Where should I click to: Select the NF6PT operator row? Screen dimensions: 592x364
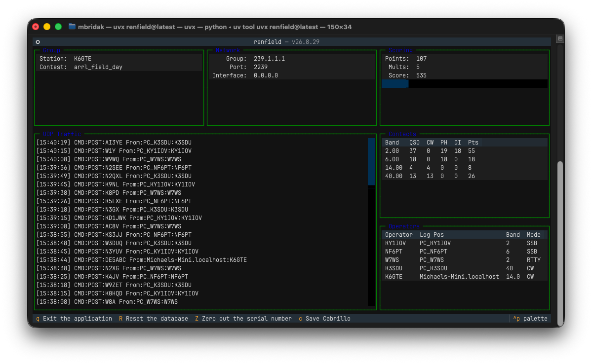[465, 251]
